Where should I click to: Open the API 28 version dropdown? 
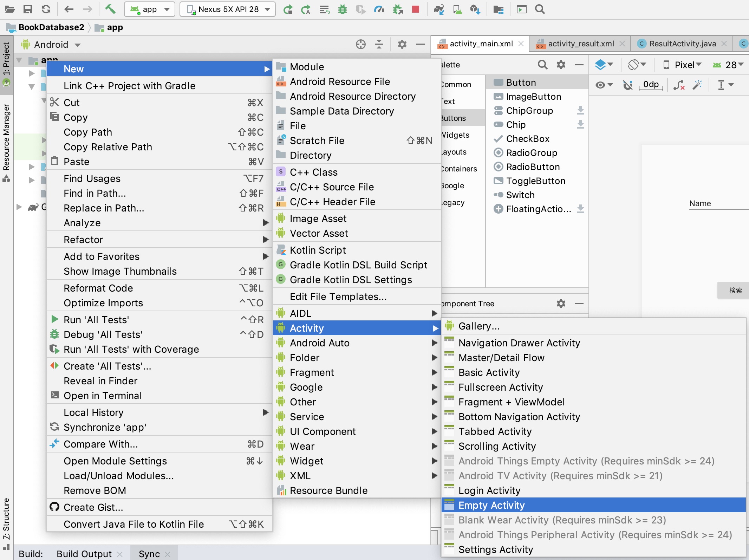(x=728, y=65)
